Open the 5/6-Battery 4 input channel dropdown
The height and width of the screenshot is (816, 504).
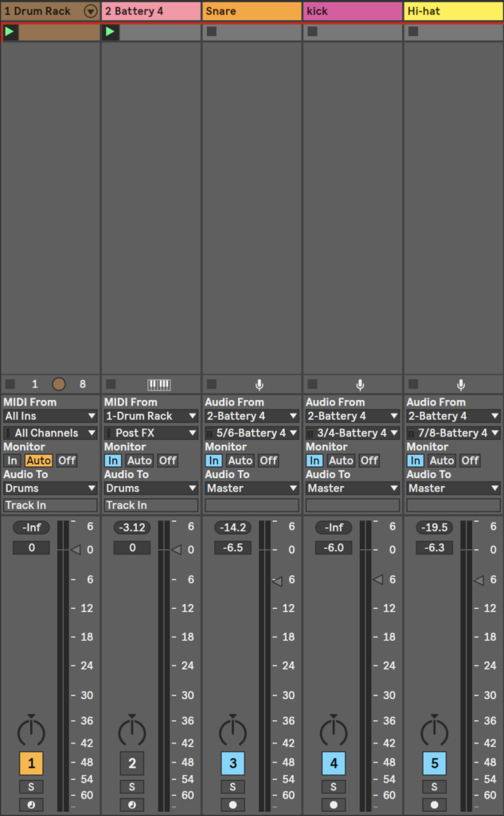click(252, 433)
